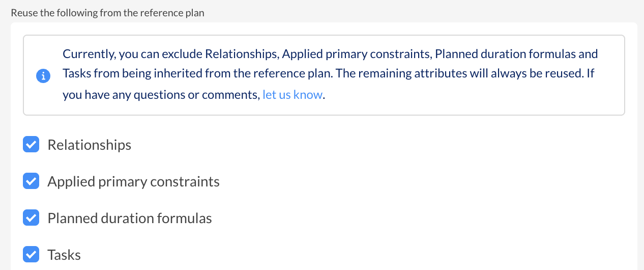Click the Relationships label text

pos(90,145)
